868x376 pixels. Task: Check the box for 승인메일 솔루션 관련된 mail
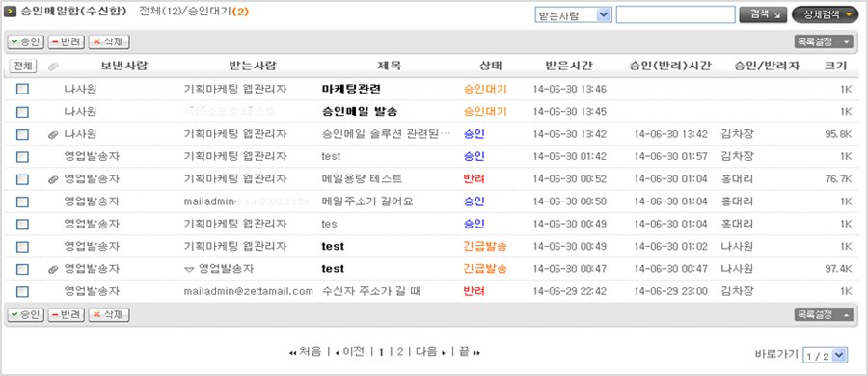[x=22, y=134]
